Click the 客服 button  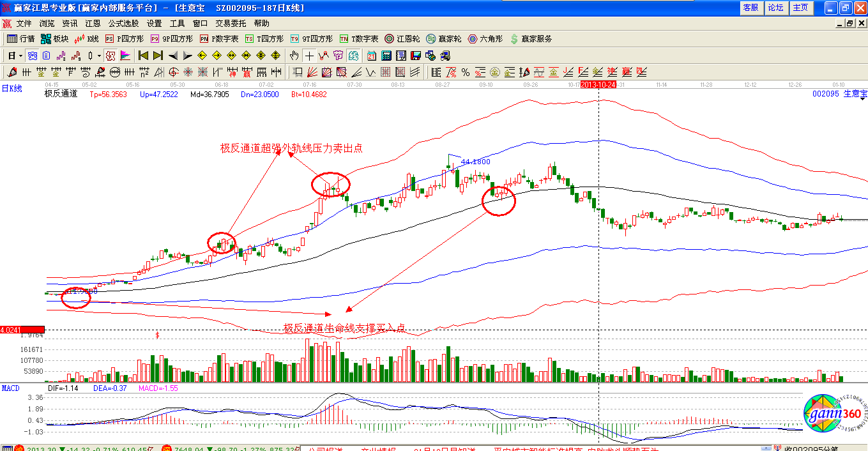pos(750,8)
